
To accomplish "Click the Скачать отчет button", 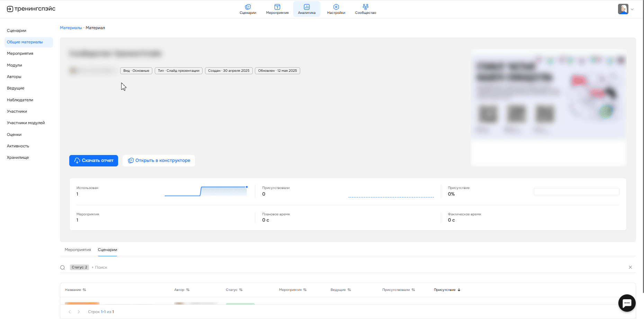I will (x=93, y=161).
